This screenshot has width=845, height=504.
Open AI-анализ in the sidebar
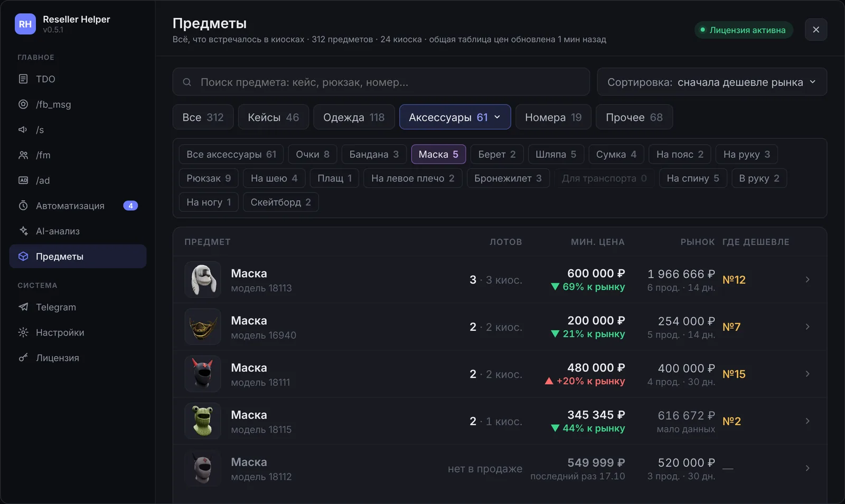[x=78, y=231]
